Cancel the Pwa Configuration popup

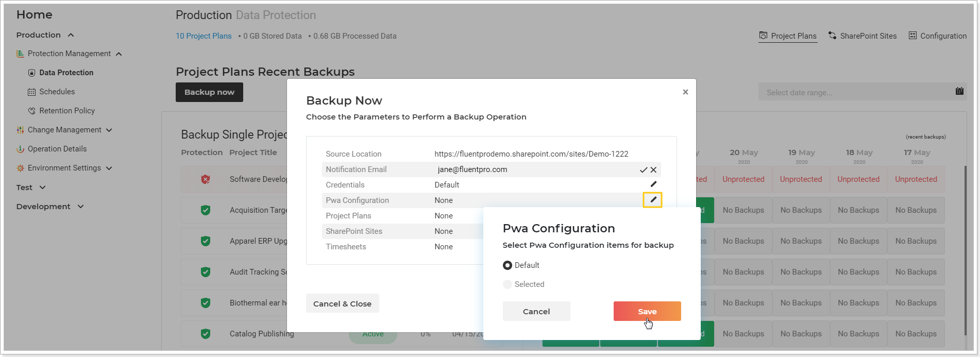[x=536, y=311]
